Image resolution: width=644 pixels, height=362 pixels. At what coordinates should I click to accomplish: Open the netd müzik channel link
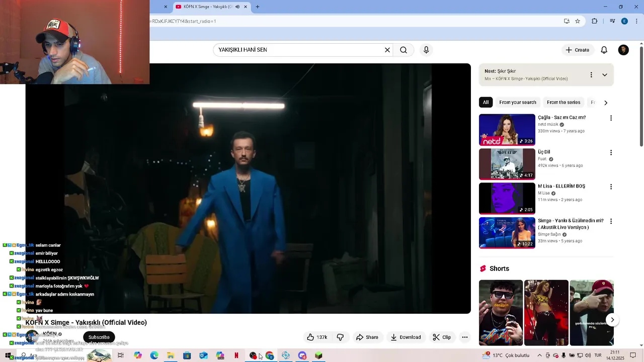(x=548, y=125)
